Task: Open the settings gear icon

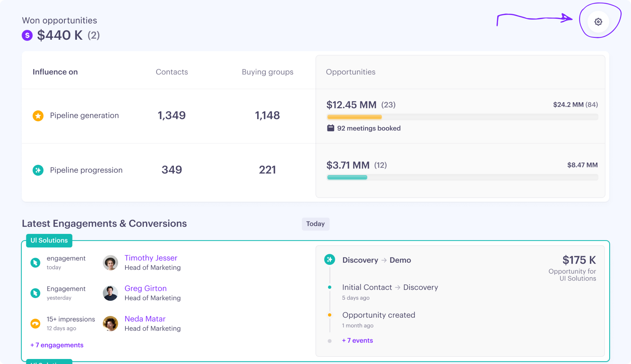Action: coord(598,22)
